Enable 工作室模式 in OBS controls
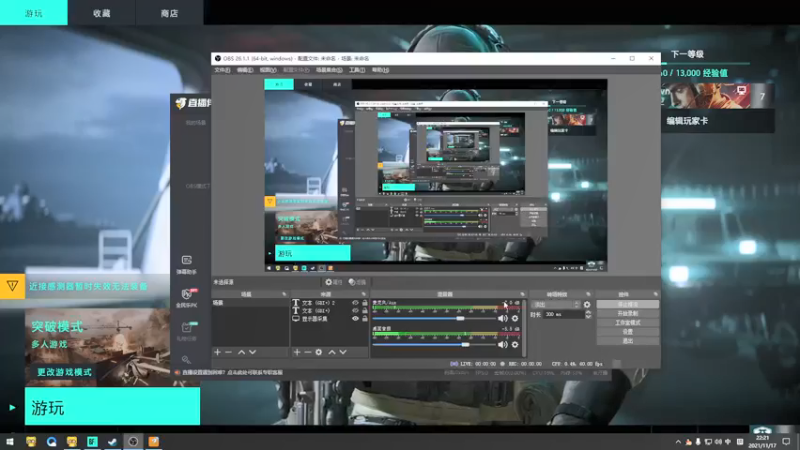Screen dimensions: 800x450 tap(628, 322)
